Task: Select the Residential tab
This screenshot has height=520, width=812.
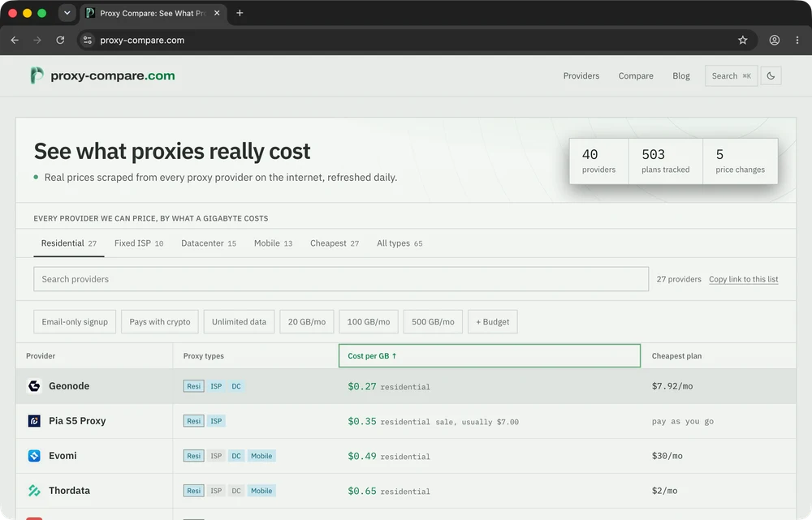Action: point(69,243)
